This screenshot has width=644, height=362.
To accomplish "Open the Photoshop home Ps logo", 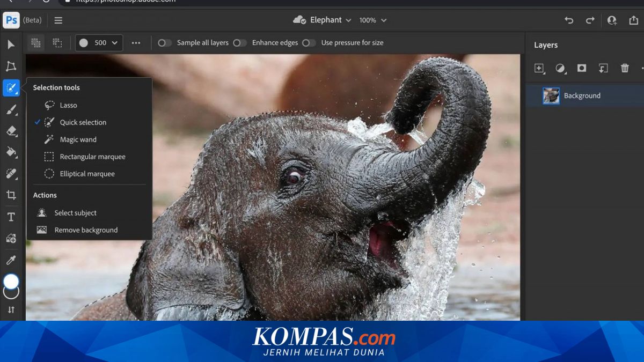I will click(11, 20).
